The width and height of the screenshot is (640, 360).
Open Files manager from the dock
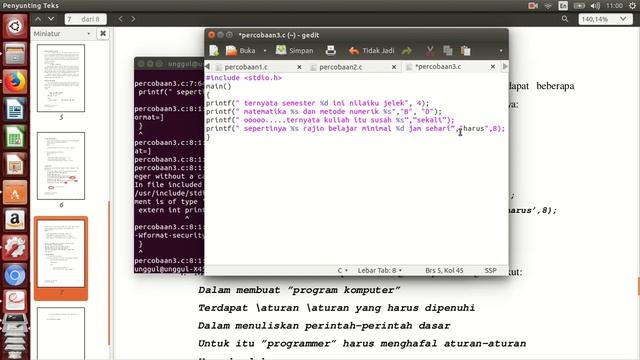pyautogui.click(x=15, y=54)
